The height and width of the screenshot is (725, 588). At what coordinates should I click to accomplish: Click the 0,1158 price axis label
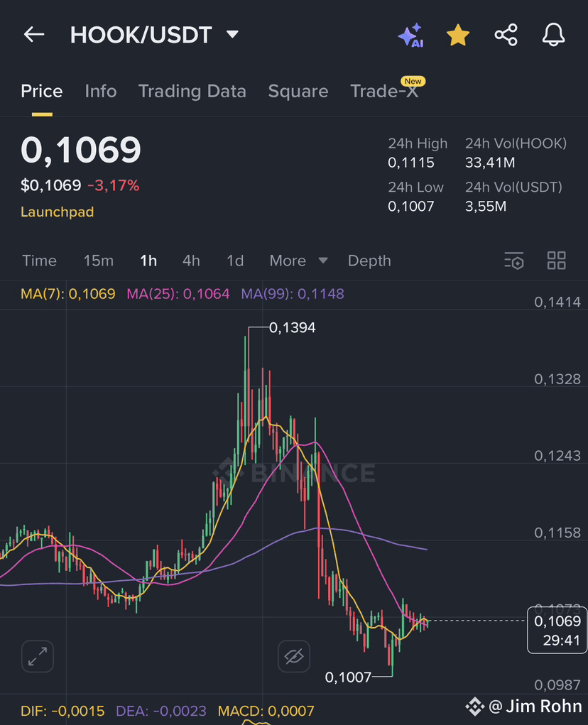click(557, 533)
